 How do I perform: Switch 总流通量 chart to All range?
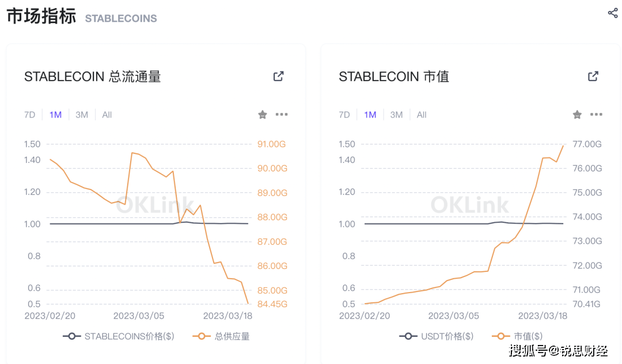[107, 115]
